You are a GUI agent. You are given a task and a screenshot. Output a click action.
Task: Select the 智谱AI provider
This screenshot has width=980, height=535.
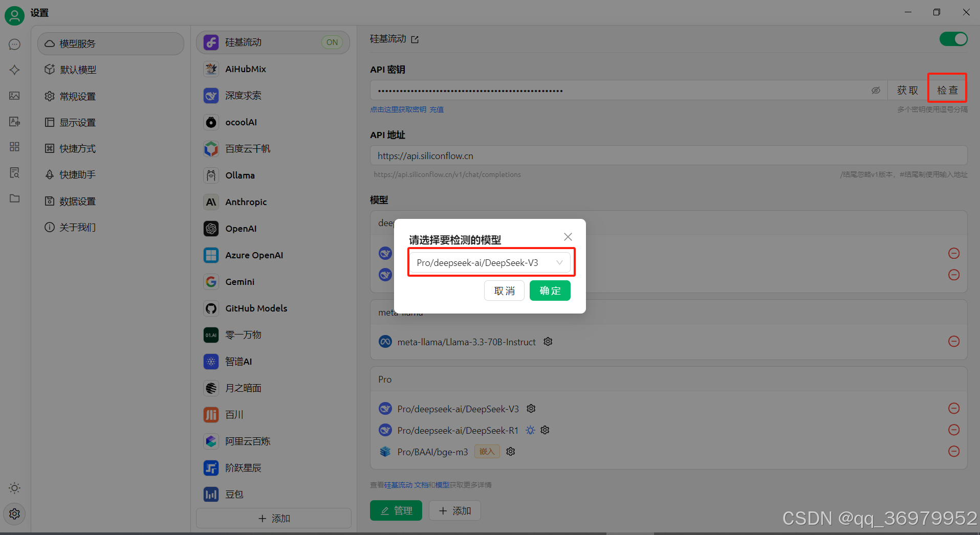273,362
